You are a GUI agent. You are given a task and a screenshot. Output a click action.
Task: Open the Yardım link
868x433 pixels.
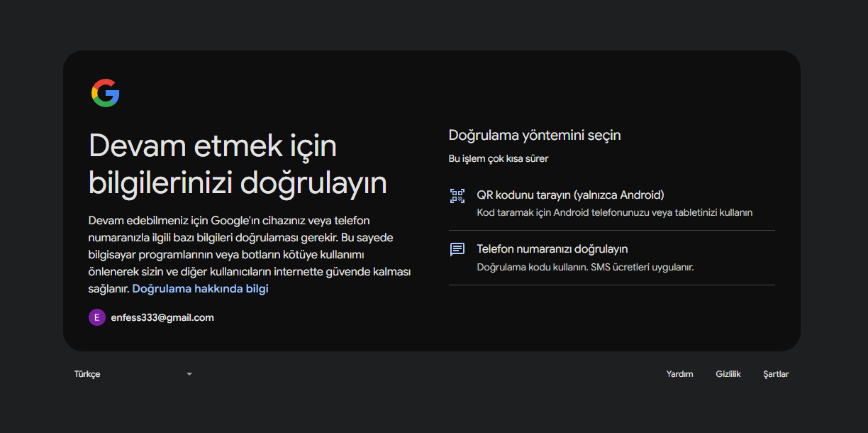[680, 374]
